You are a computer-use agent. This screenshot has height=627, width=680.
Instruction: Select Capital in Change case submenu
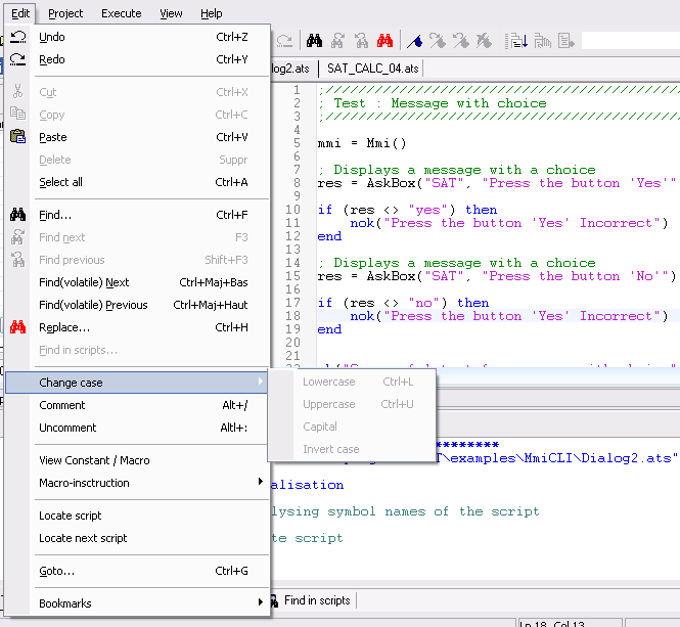pos(352,427)
